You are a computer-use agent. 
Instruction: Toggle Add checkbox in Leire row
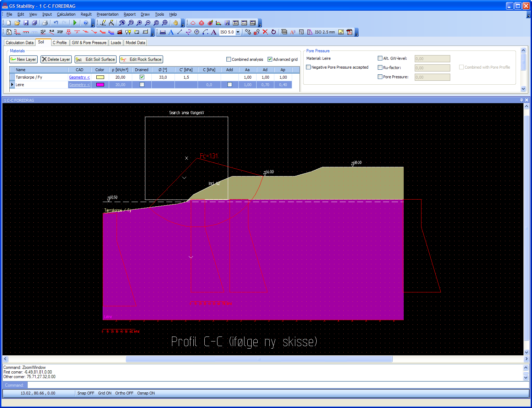pos(230,85)
